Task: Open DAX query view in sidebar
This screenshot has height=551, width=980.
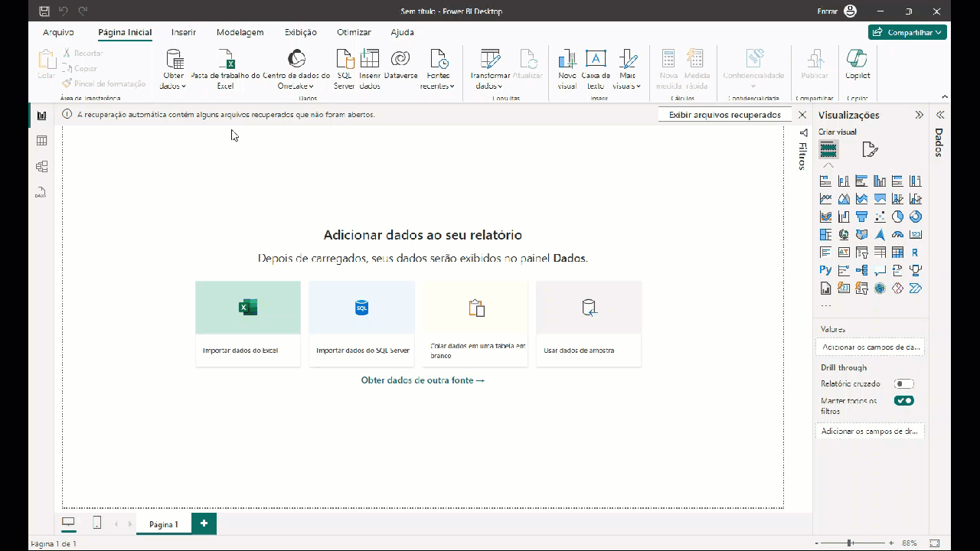Action: 41,192
